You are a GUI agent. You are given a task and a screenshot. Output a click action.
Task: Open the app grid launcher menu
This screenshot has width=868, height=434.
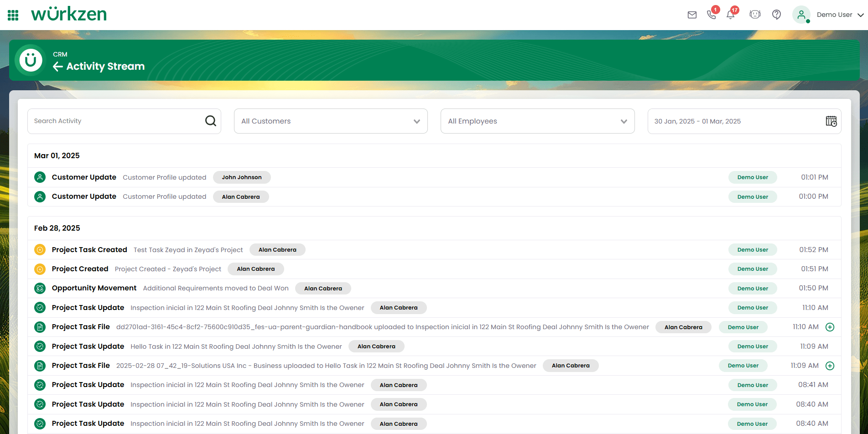pyautogui.click(x=13, y=15)
